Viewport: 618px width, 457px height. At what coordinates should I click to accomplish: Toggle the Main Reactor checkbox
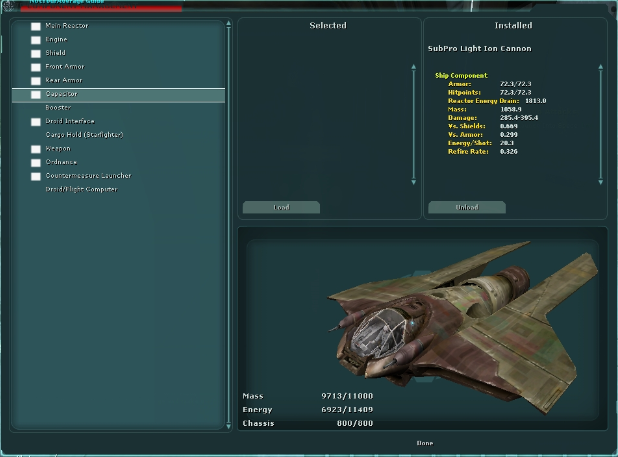tap(36, 26)
